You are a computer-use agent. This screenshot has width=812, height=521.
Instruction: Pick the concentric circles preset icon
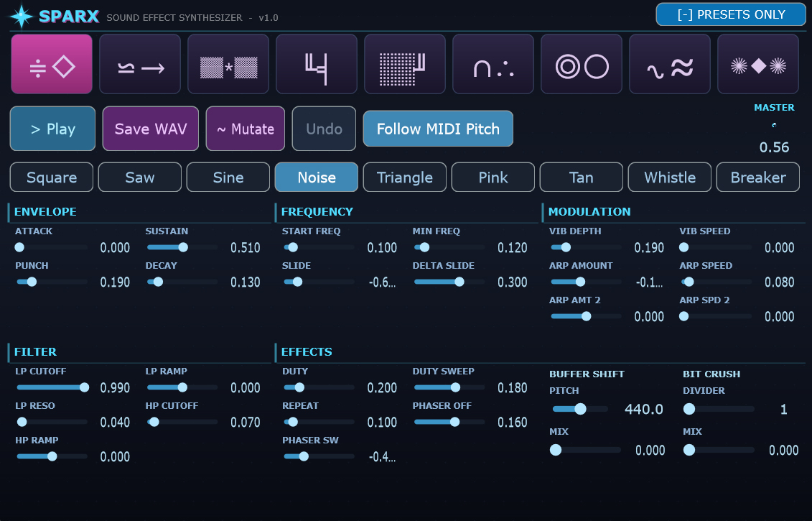[x=582, y=64]
